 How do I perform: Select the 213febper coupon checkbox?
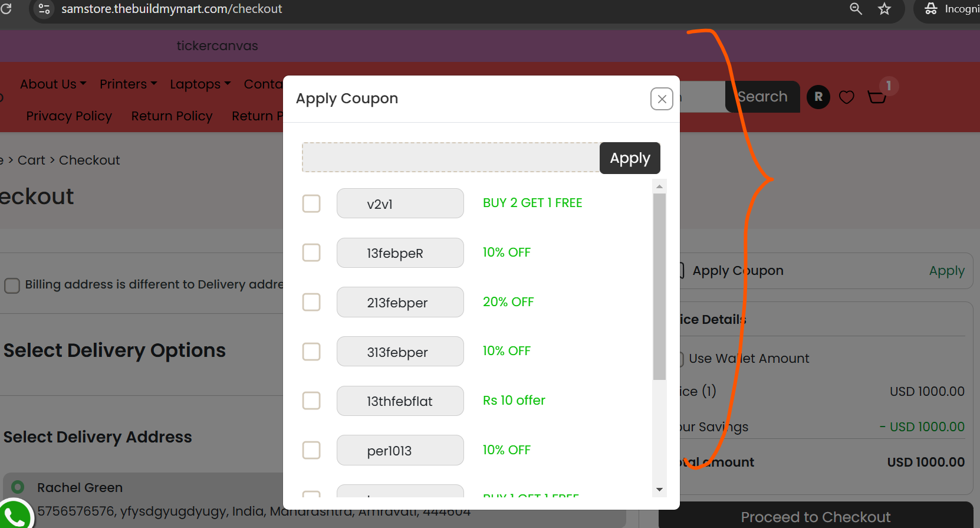coord(311,302)
